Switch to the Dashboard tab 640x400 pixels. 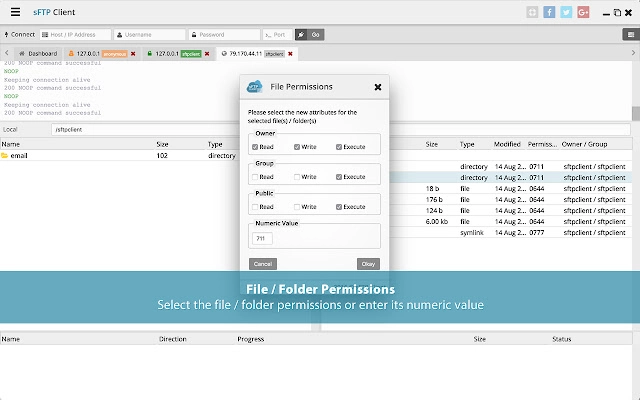38,54
